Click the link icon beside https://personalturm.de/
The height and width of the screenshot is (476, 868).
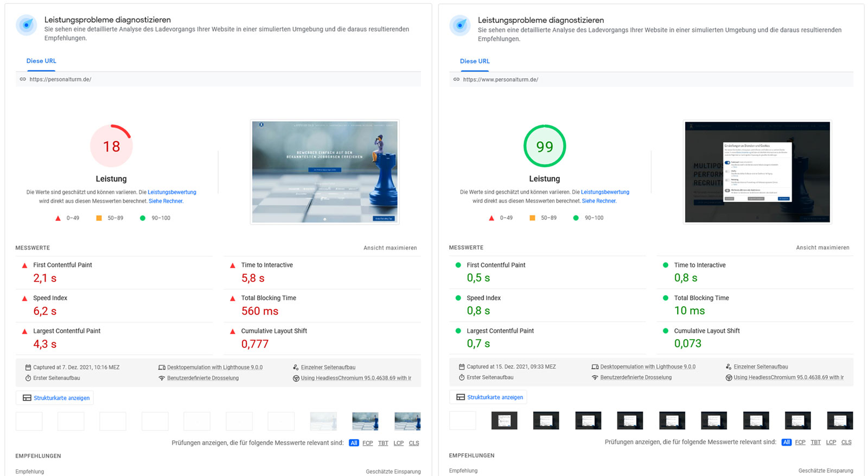coord(23,79)
